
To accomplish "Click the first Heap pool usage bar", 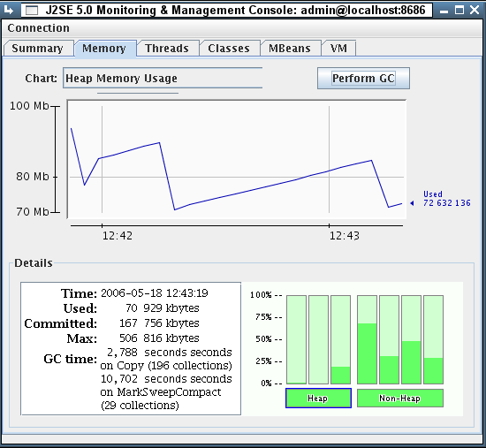I will point(296,340).
